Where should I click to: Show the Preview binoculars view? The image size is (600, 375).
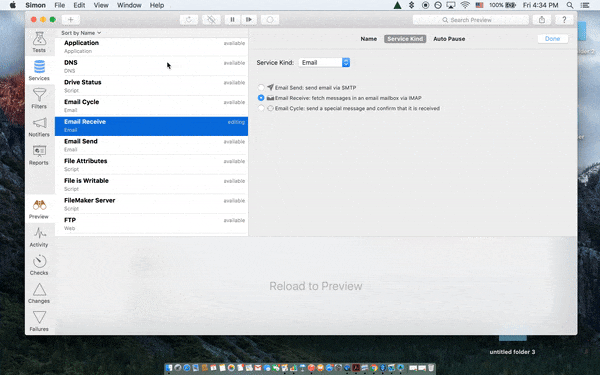coord(39,209)
